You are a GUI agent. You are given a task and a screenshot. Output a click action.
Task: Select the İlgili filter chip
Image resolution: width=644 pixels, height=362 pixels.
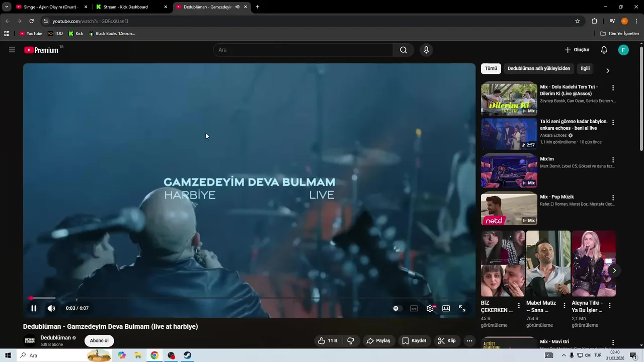[585, 68]
